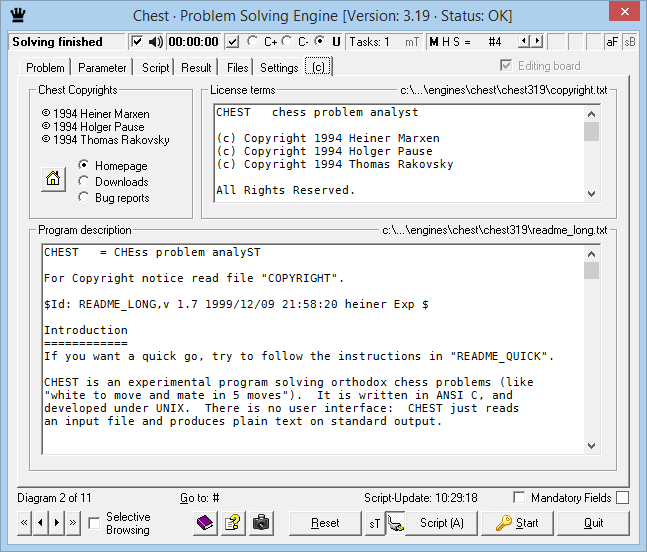Screen dimensions: 647x552
Task: Go to previous diagram with the left arrow
Action: pyautogui.click(x=40, y=523)
